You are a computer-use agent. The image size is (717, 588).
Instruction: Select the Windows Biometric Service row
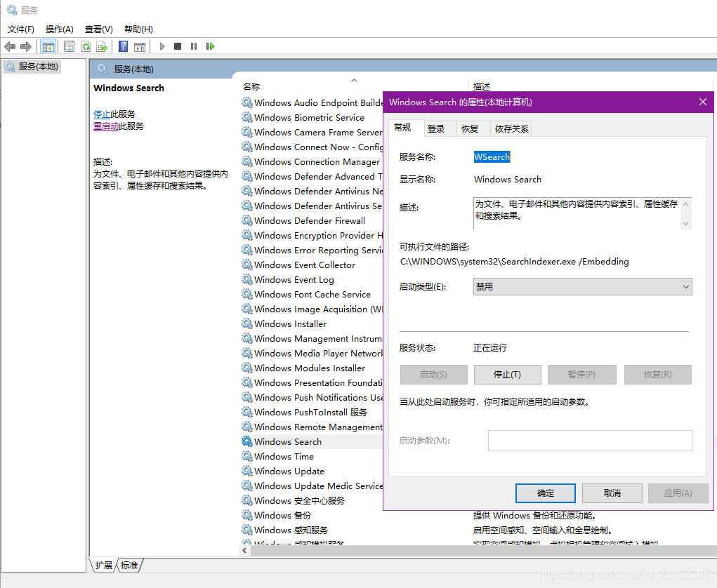tap(313, 117)
